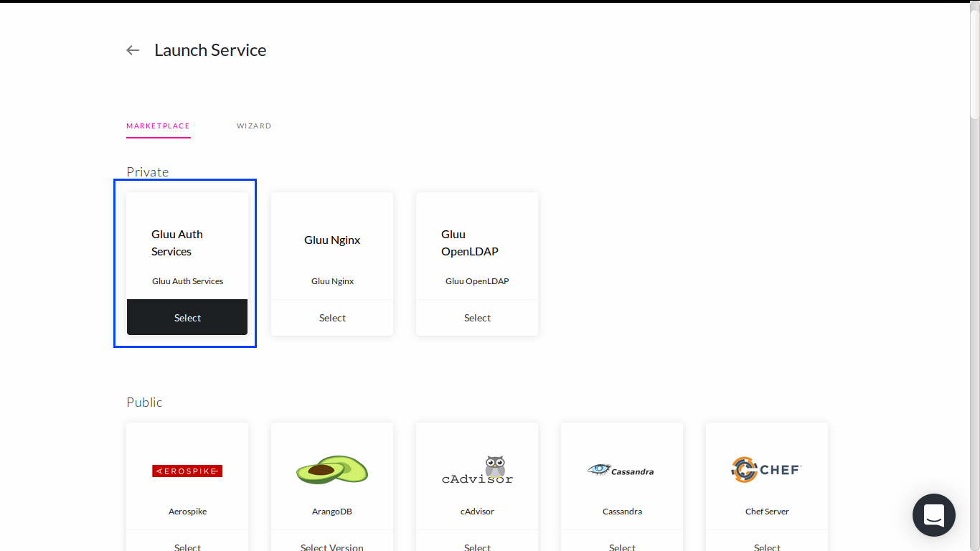Open Select Version for ArangoDB

tap(331, 545)
